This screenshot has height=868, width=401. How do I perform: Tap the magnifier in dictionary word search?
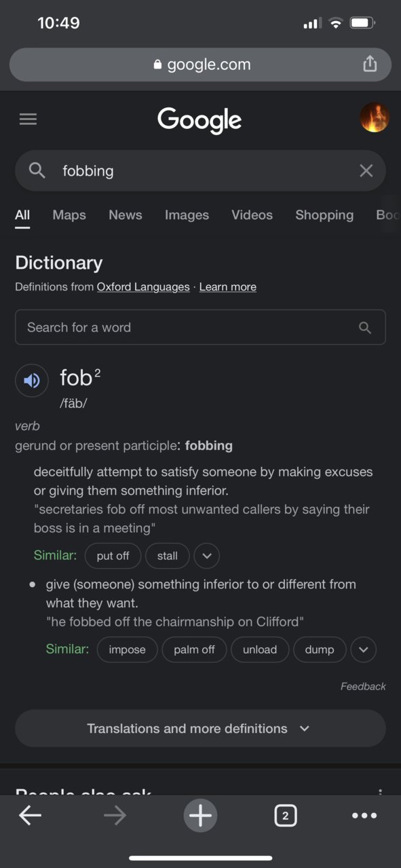[365, 328]
